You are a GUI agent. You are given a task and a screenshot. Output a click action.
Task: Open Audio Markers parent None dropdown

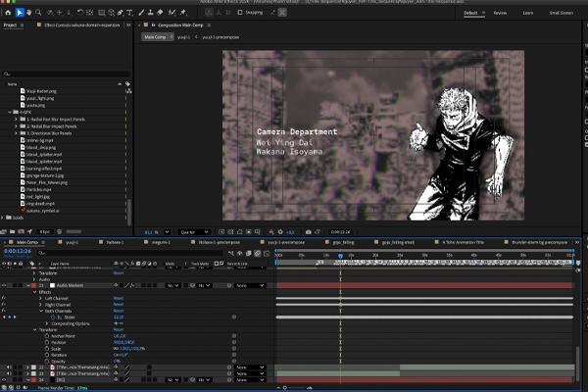click(x=250, y=286)
